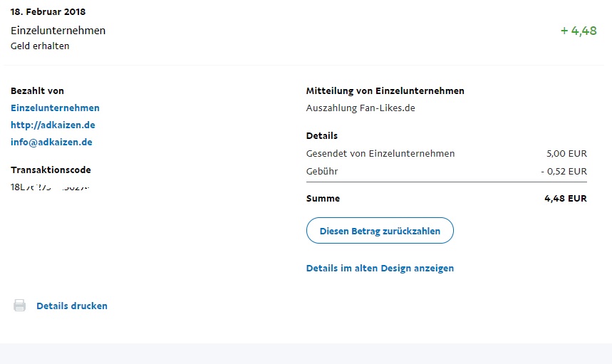
Task: Open Details im alten Design anzeigen
Action: (380, 269)
